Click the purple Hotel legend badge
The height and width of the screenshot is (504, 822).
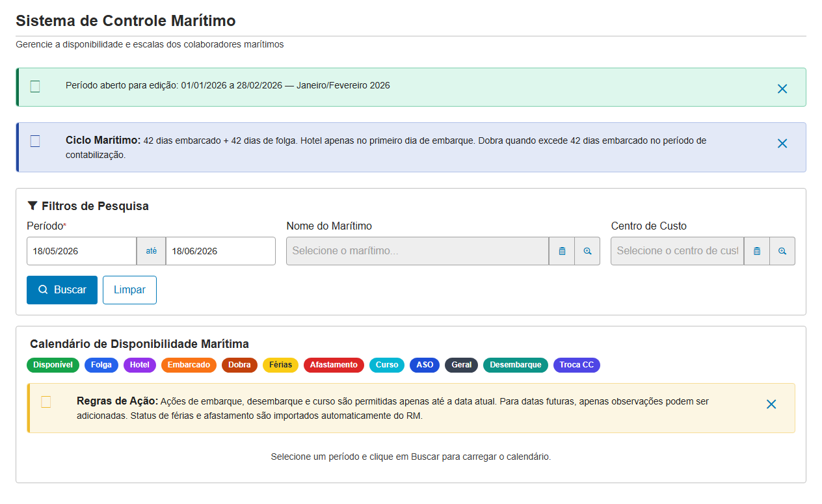pos(140,365)
